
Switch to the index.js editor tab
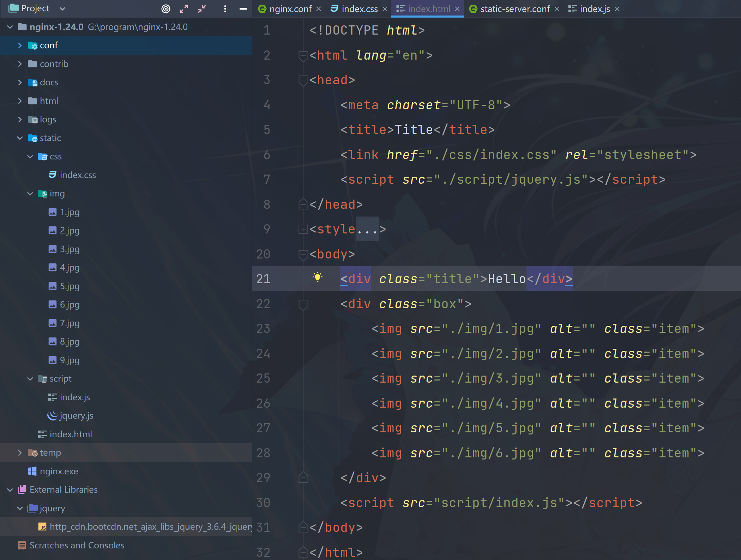[594, 9]
